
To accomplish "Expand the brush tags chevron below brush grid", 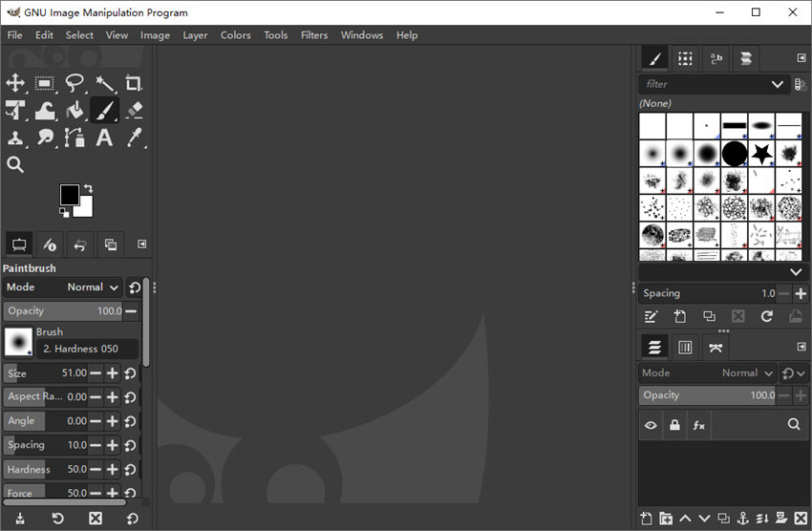I will click(x=796, y=272).
